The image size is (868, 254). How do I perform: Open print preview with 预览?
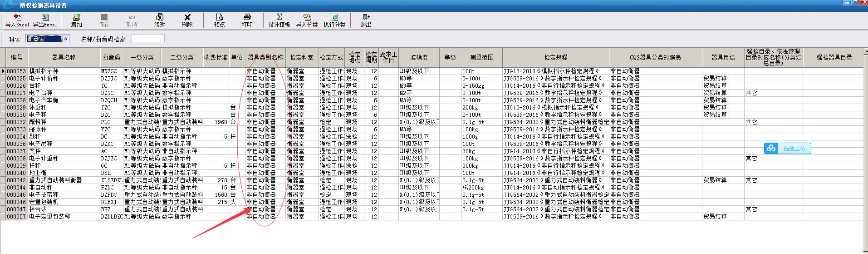(x=220, y=20)
